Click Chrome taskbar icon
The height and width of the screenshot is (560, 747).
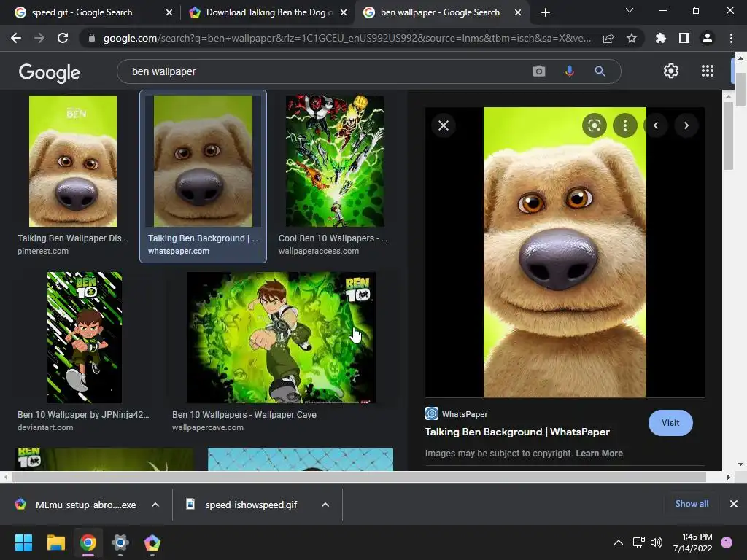(x=88, y=542)
